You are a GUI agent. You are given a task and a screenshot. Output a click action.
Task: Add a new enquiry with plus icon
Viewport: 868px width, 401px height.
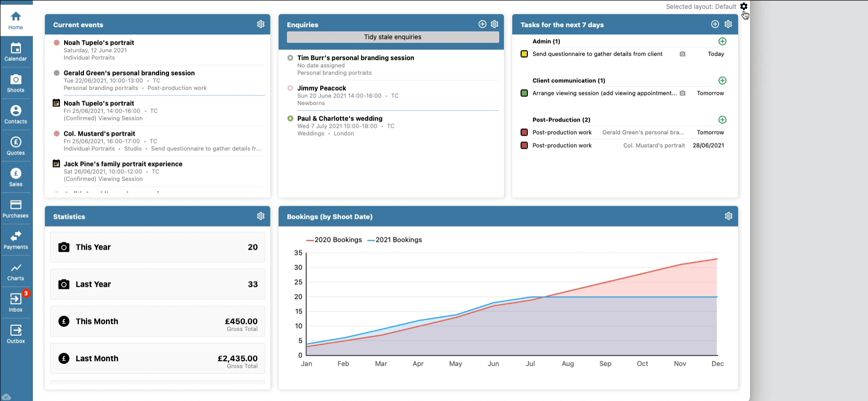tap(483, 25)
